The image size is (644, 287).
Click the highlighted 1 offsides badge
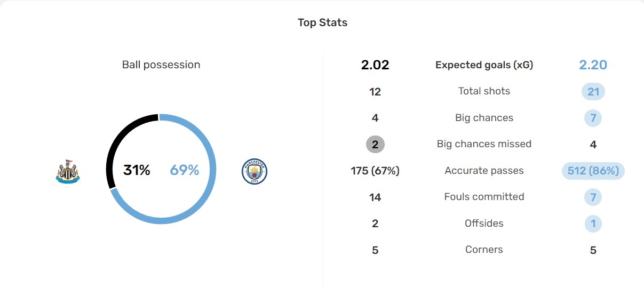point(593,224)
